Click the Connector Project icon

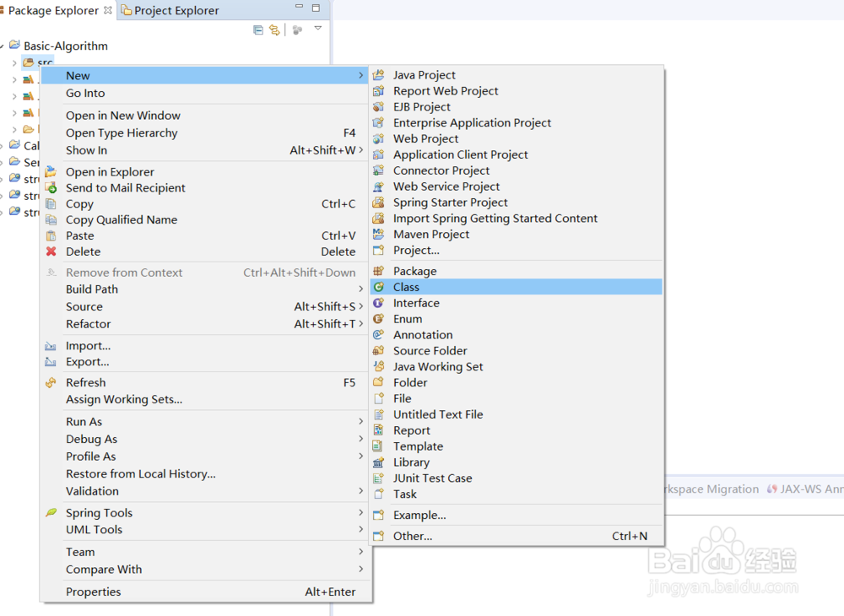[379, 170]
